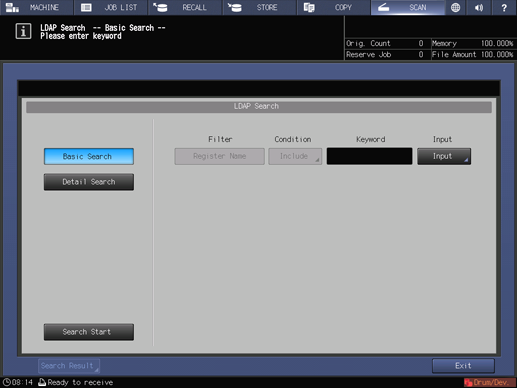Switch to the JOB LIST tab
The image size is (517, 388).
[x=111, y=7]
